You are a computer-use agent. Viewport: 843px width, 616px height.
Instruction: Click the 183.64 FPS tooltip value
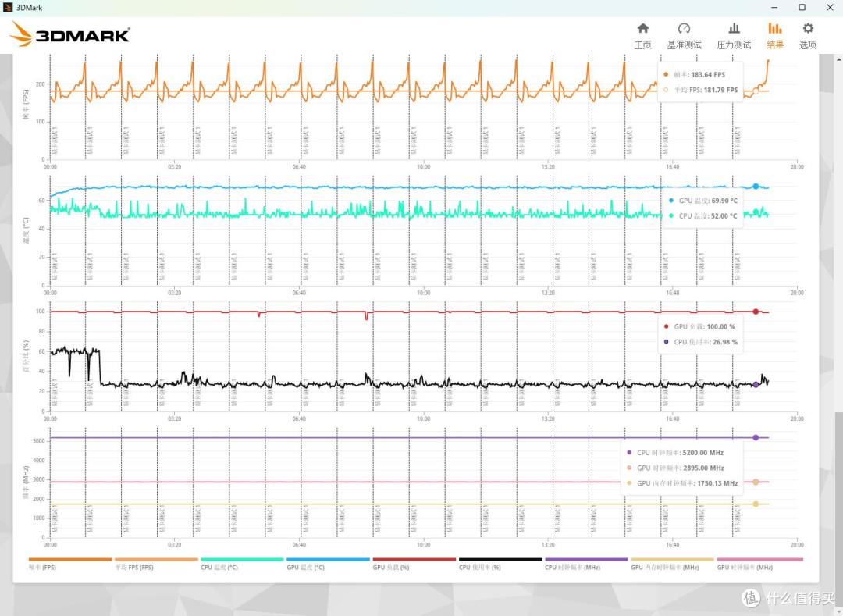tap(708, 75)
